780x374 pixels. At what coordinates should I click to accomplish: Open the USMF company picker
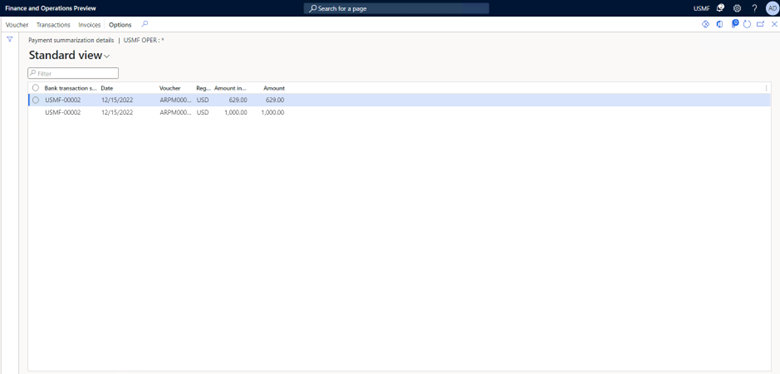tap(701, 8)
